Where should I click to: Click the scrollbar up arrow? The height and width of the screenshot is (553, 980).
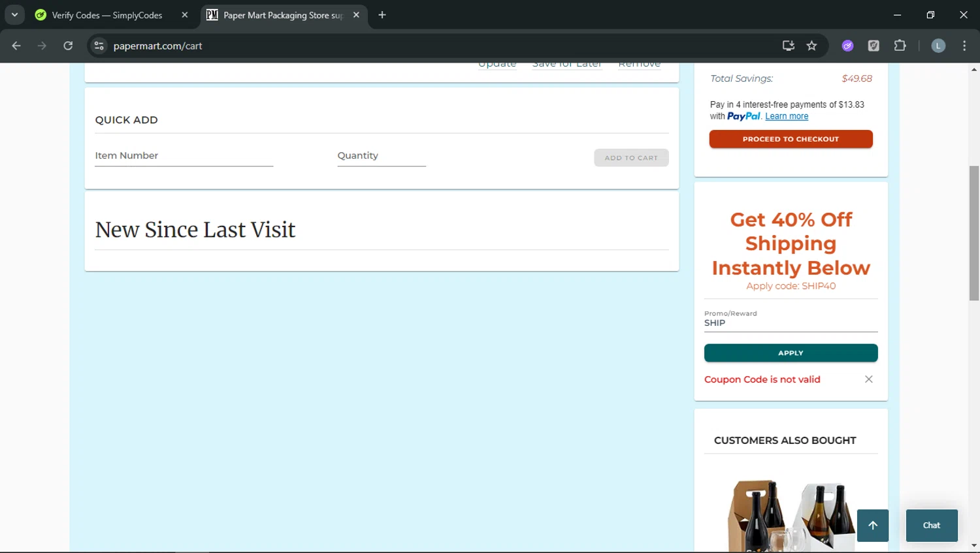[x=974, y=69]
